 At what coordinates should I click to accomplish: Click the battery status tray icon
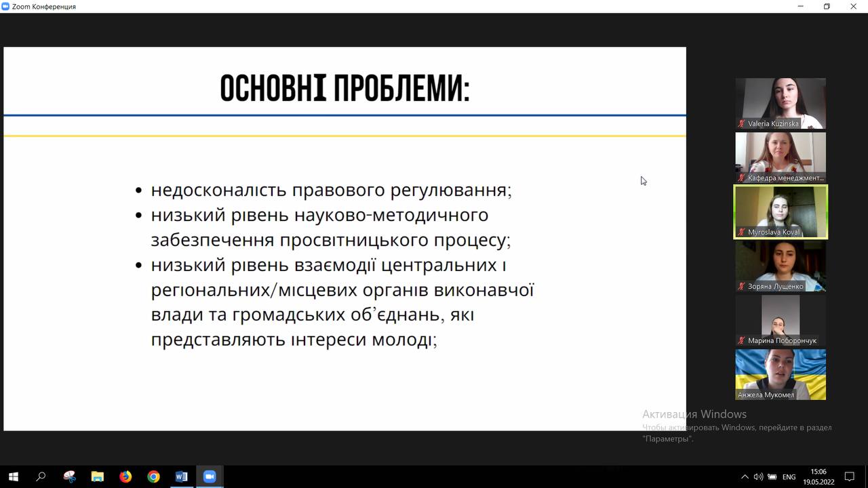click(771, 476)
